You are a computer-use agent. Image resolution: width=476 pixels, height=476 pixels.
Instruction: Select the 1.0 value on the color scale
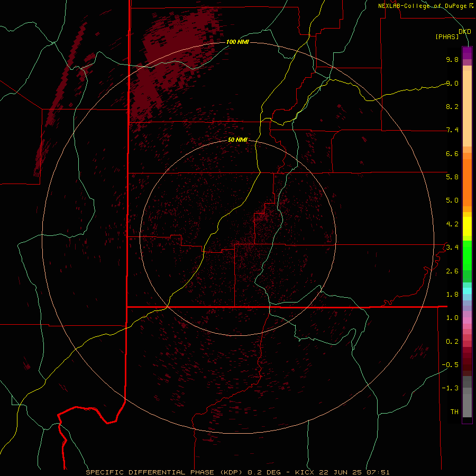pyautogui.click(x=452, y=318)
